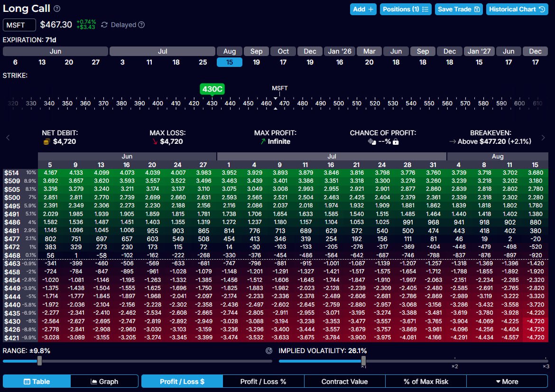Image resolution: width=555 pixels, height=392 pixels.
Task: Select the % of Max Risk tab
Action: [x=425, y=382]
